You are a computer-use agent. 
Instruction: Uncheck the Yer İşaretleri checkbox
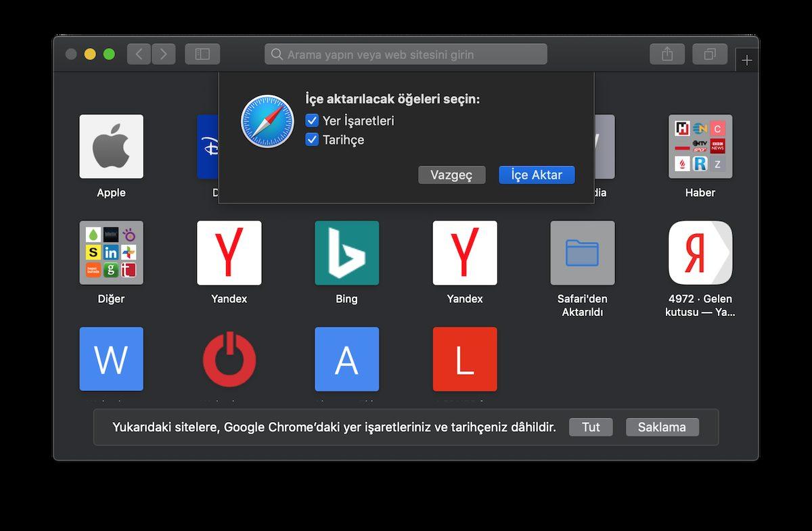pyautogui.click(x=312, y=121)
